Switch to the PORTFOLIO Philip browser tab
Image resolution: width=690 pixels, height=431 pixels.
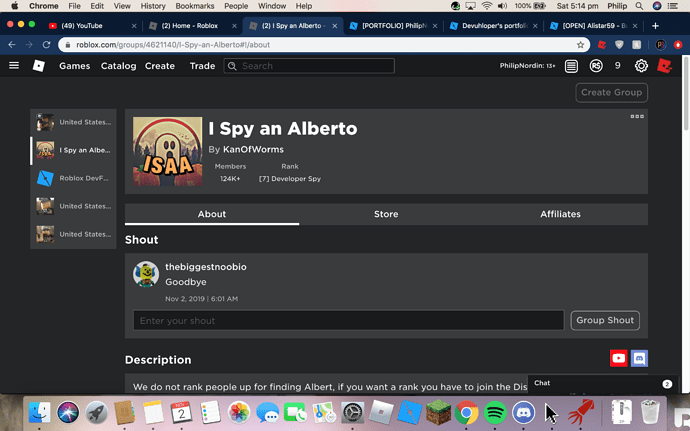(394, 26)
